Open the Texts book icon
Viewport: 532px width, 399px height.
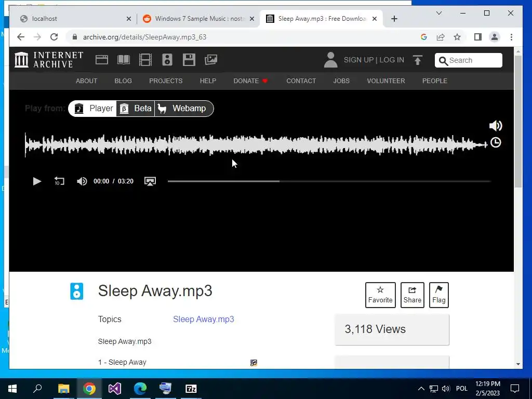(124, 60)
